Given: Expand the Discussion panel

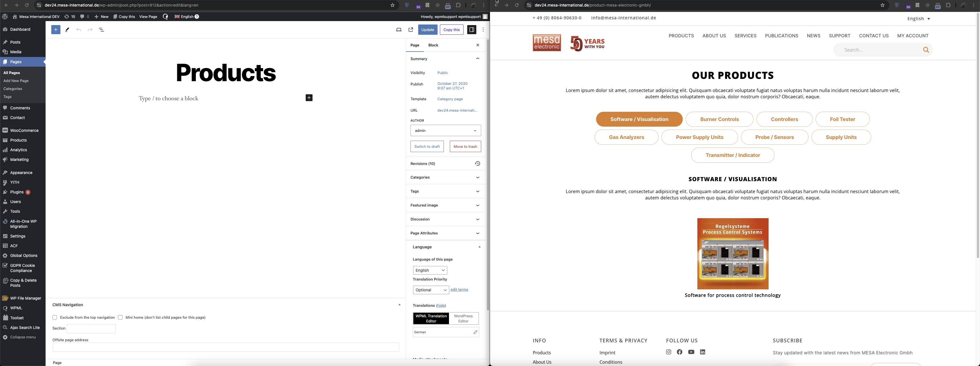Looking at the screenshot, I should (445, 220).
